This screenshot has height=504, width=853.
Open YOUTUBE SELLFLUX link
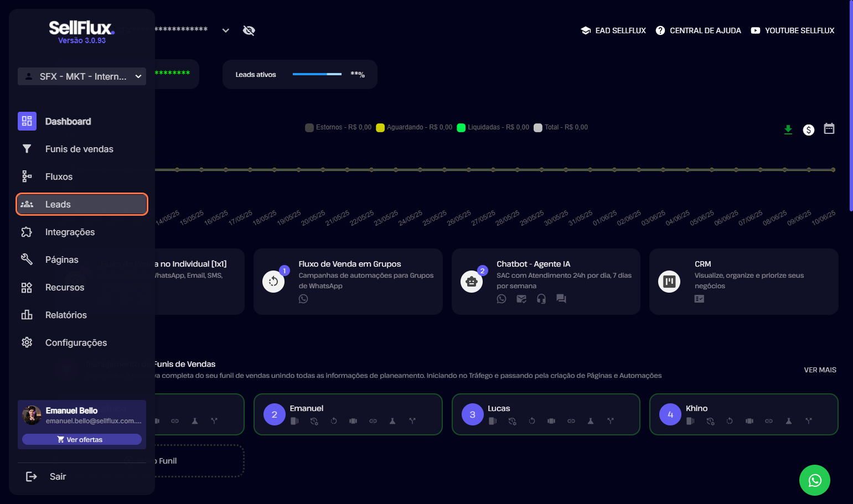[793, 30]
